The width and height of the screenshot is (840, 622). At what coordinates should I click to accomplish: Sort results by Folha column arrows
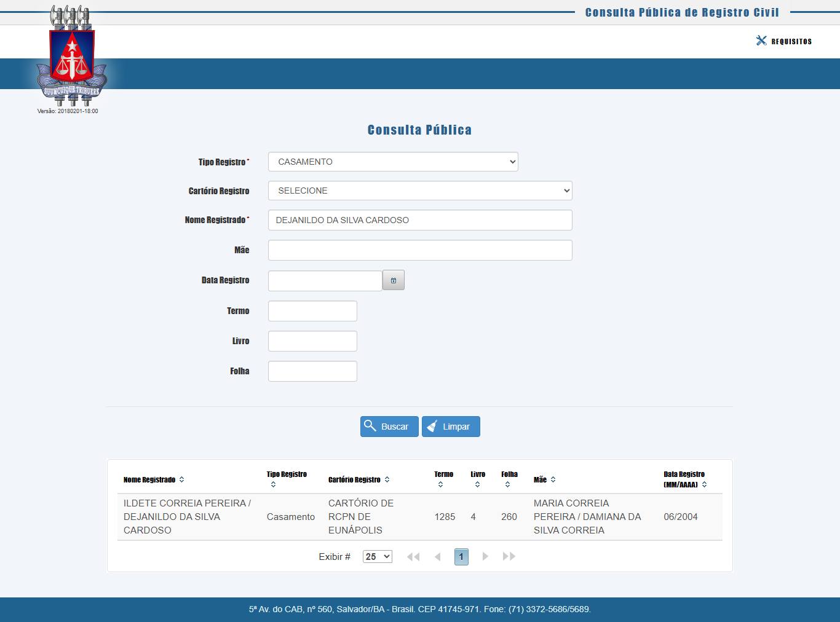click(507, 485)
